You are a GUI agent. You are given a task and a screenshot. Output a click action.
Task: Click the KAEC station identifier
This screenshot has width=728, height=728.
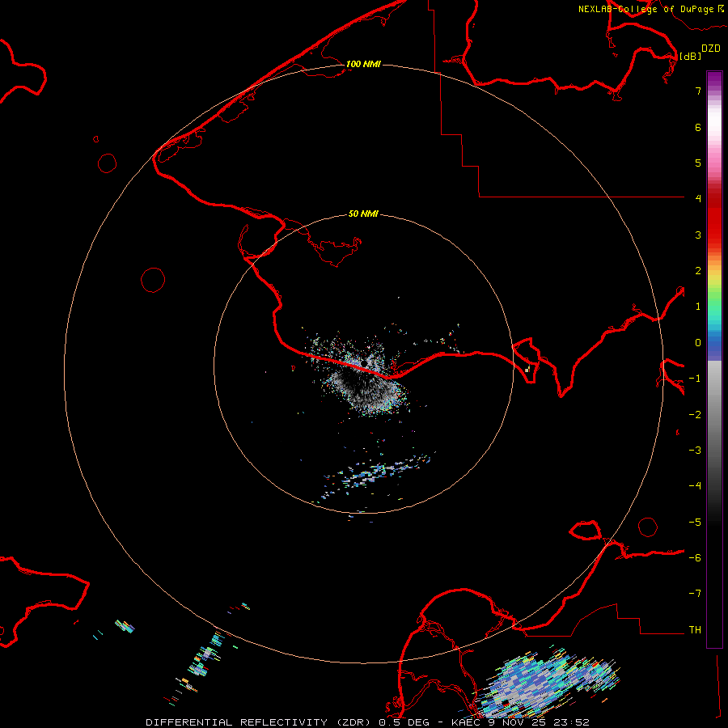(x=467, y=722)
